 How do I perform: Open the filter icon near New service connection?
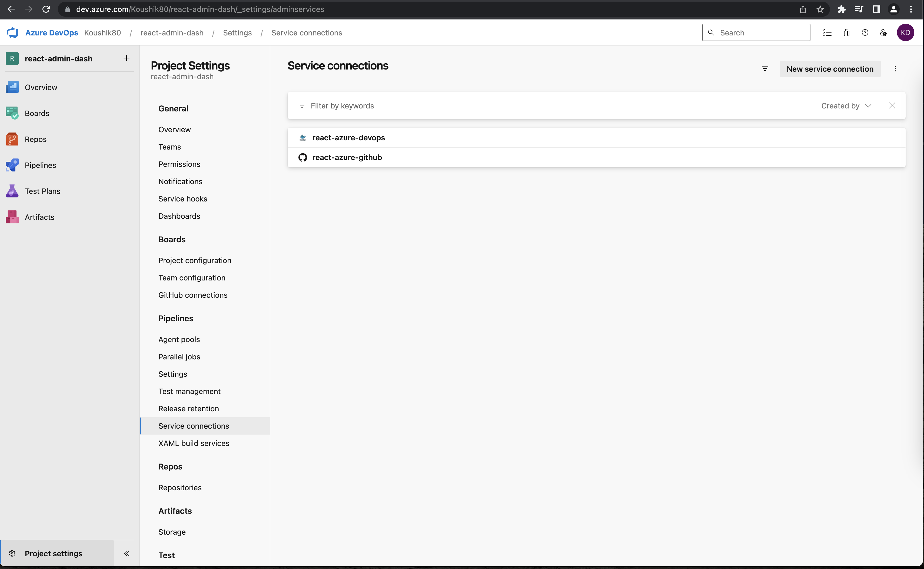tap(765, 68)
